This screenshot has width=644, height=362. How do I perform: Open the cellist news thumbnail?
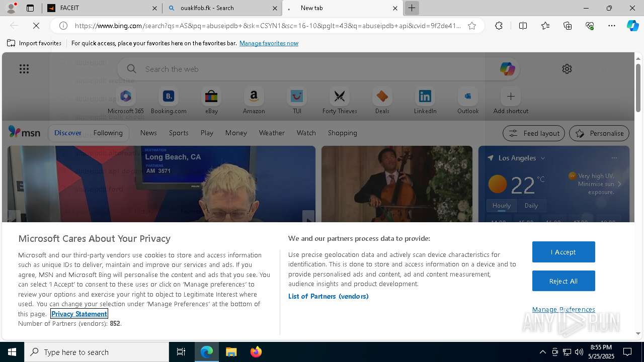click(x=397, y=184)
